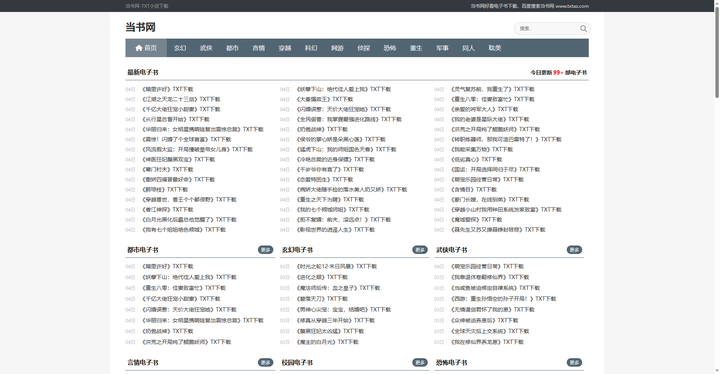Open the 武侠 category in navbar
720x374 pixels.
click(x=206, y=48)
